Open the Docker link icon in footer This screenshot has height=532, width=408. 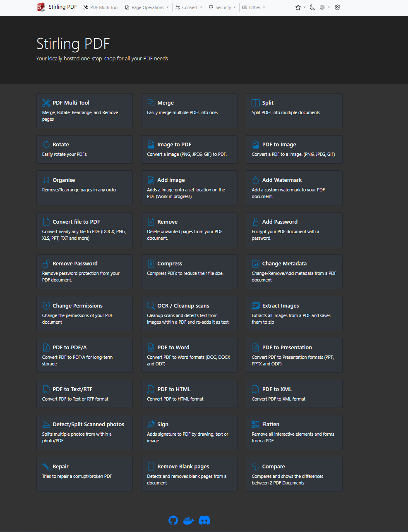click(189, 520)
